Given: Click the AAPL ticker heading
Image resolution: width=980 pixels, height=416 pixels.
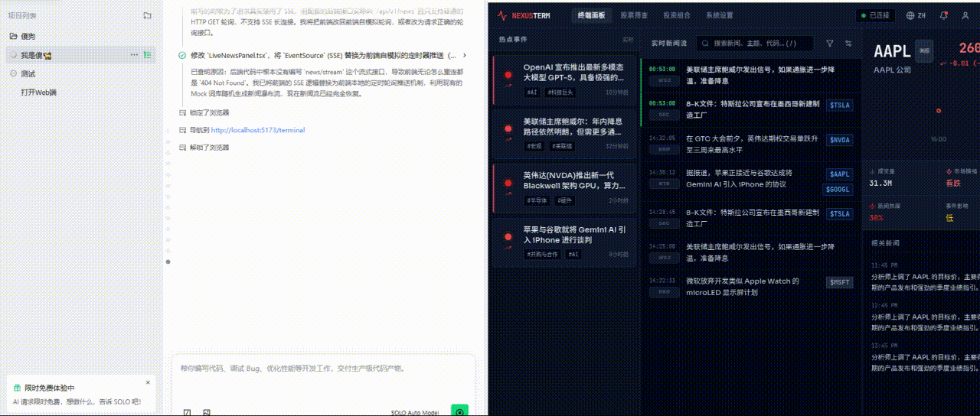Looking at the screenshot, I should (892, 51).
